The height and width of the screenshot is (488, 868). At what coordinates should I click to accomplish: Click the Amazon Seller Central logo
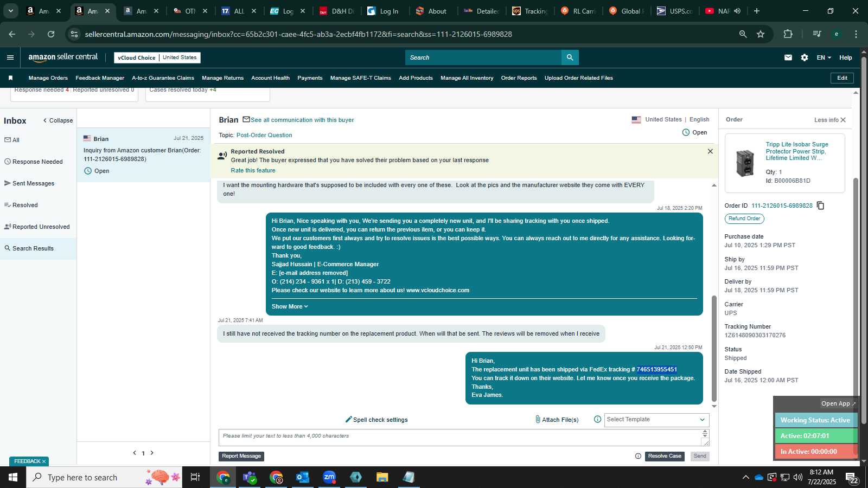point(63,57)
